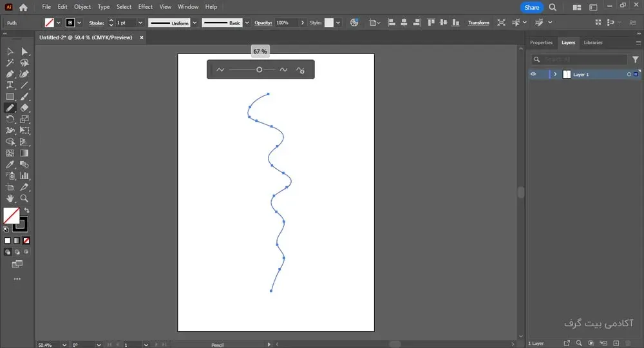Choose the Symbol Sprayer tool
The image size is (644, 348).
(10, 176)
